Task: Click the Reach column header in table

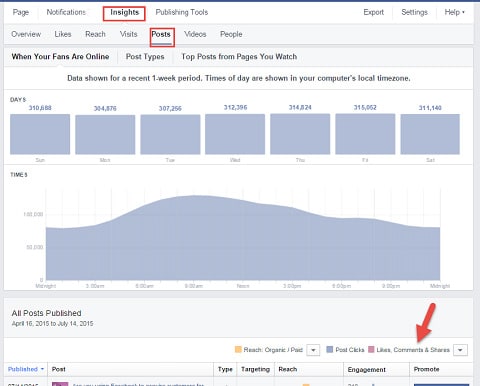Action: point(288,369)
